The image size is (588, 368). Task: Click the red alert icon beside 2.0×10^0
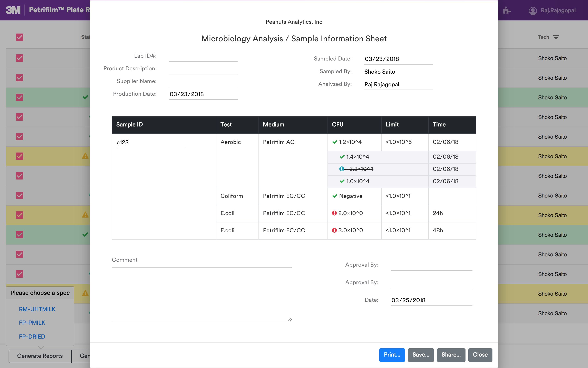point(334,213)
